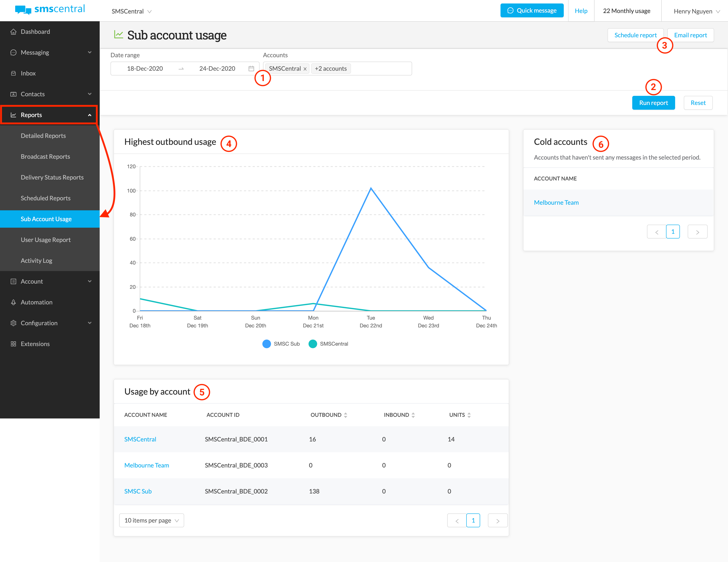
Task: Open the calendar date picker icon
Action: (251, 68)
